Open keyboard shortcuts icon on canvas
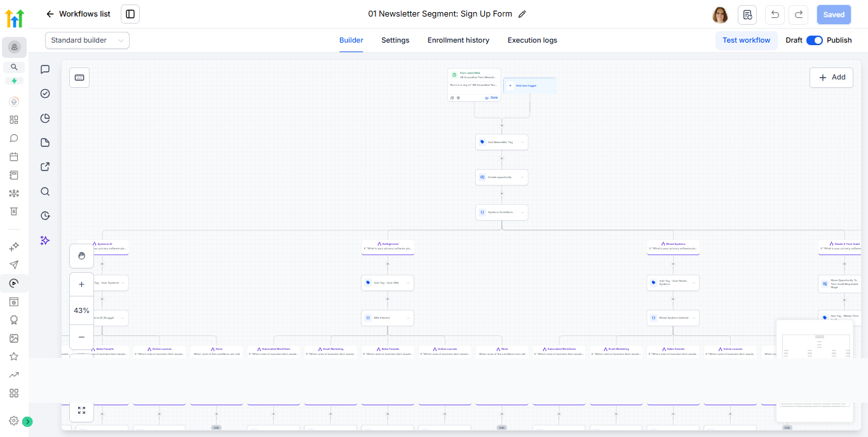This screenshot has width=868, height=437. point(79,77)
